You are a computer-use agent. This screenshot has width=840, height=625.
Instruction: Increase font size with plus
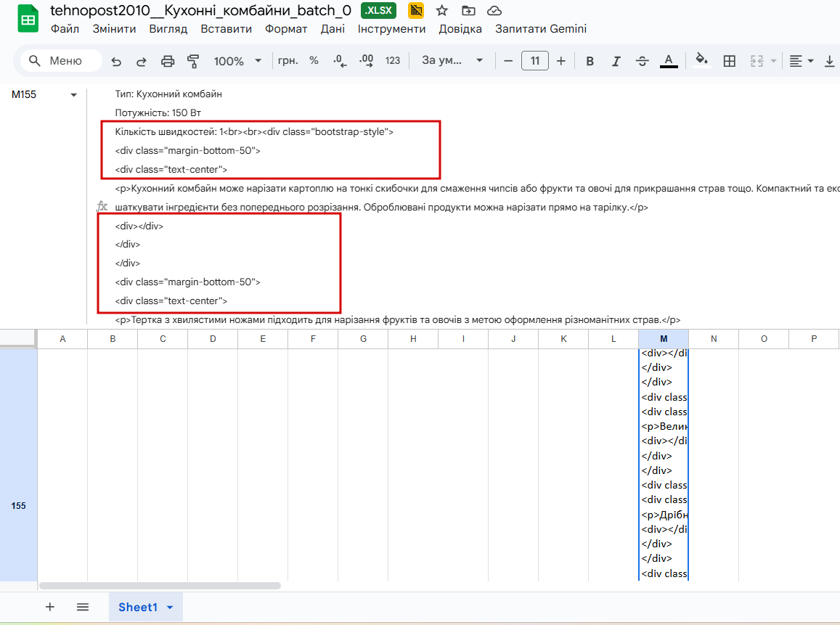point(561,61)
